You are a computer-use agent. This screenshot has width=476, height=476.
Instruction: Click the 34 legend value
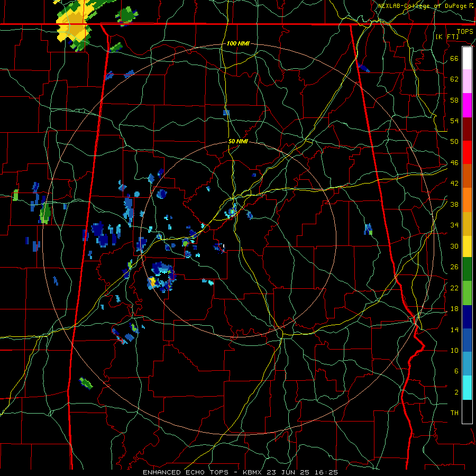pos(454,225)
